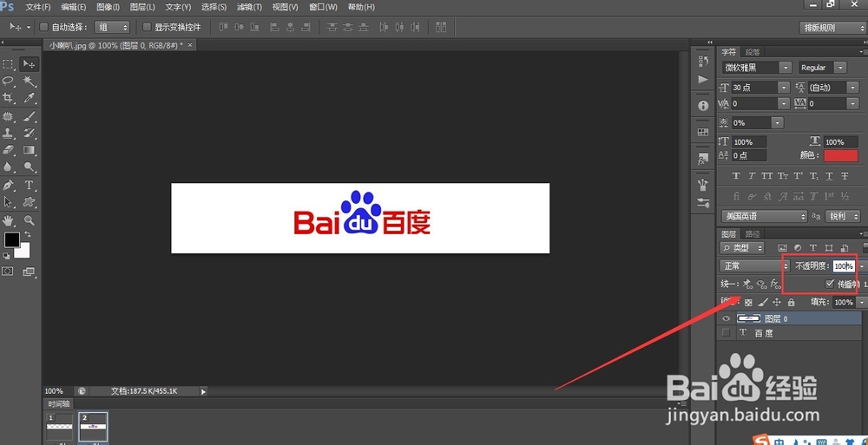Viewport: 868px width, 445px height.
Task: Toggle Faux Italic text style
Action: [x=751, y=176]
